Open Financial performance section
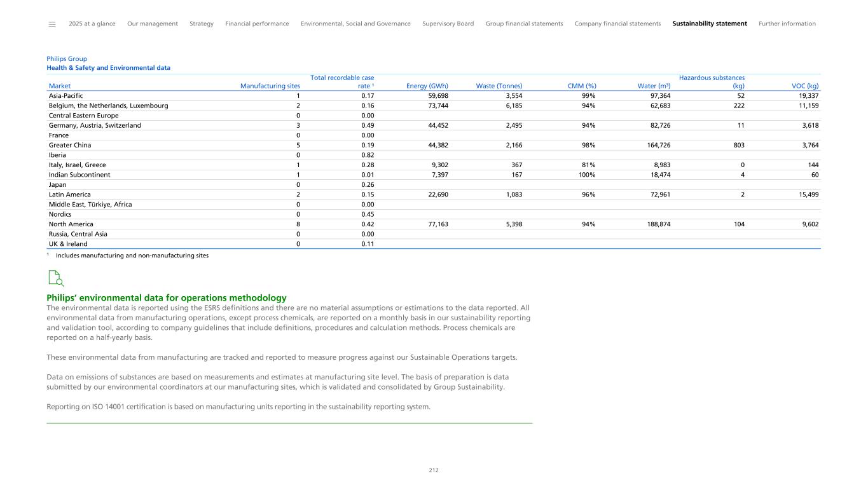 pyautogui.click(x=257, y=24)
